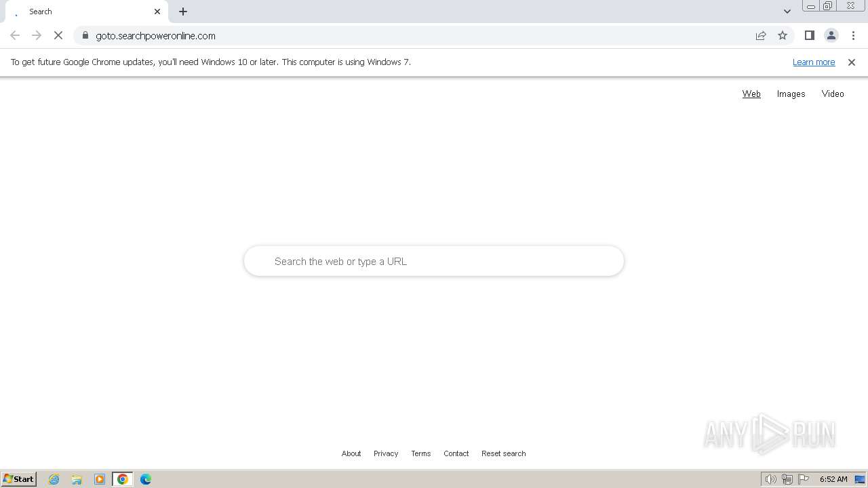Screen dimensions: 868x488
Task: Open the side panel
Action: tap(809, 35)
